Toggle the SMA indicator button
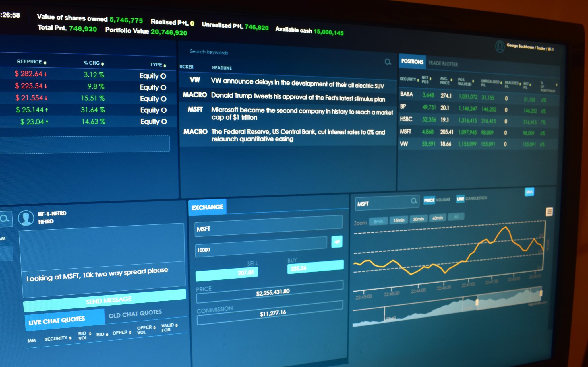Image resolution: width=588 pixels, height=367 pixels. 529,192
